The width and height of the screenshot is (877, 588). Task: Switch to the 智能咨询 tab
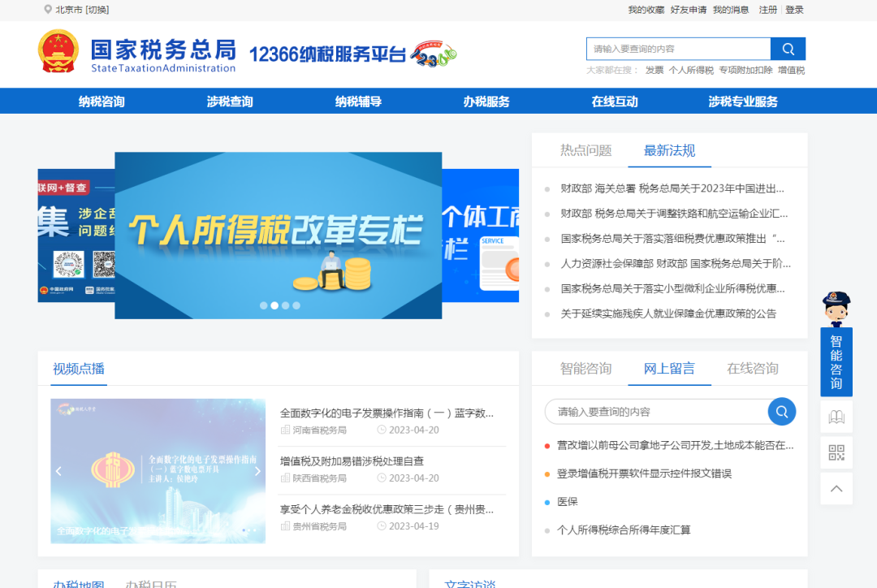[x=585, y=369]
